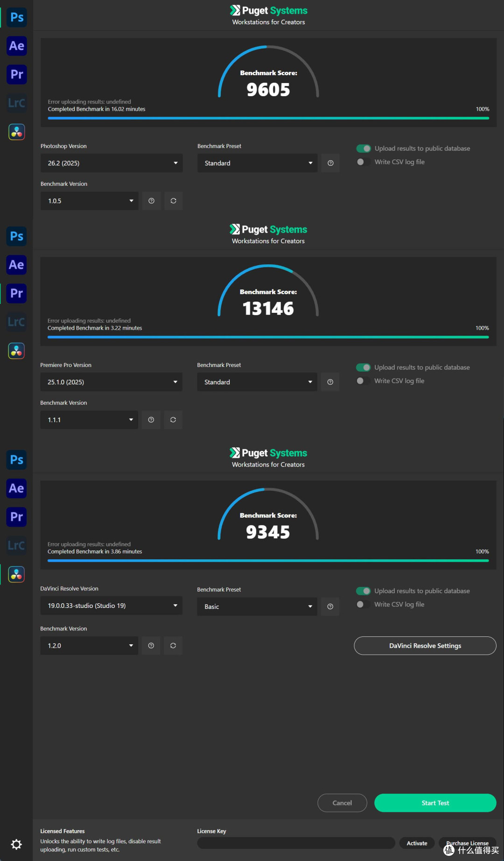This screenshot has height=861, width=504.
Task: Expand Premiere Pro Version 25.1.0 (2025) dropdown
Action: [x=111, y=382]
